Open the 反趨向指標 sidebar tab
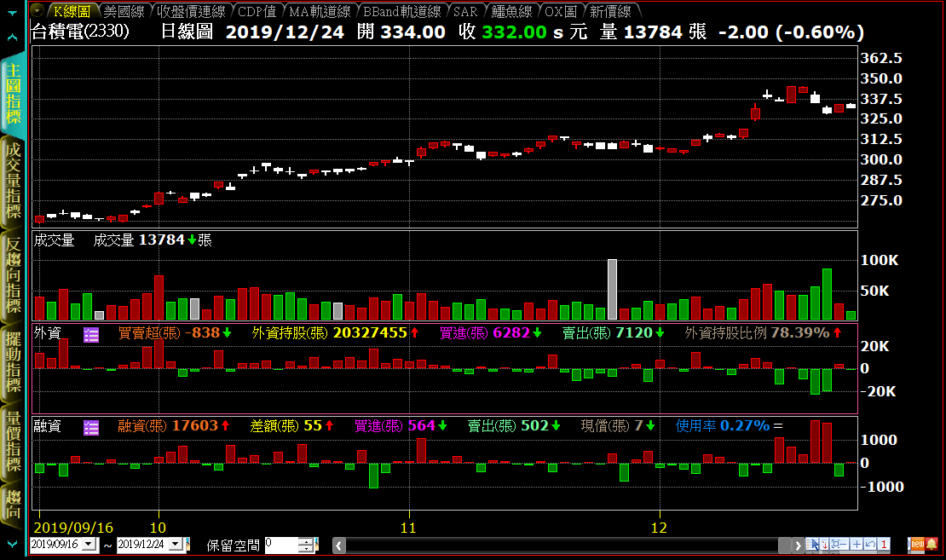 (14, 274)
